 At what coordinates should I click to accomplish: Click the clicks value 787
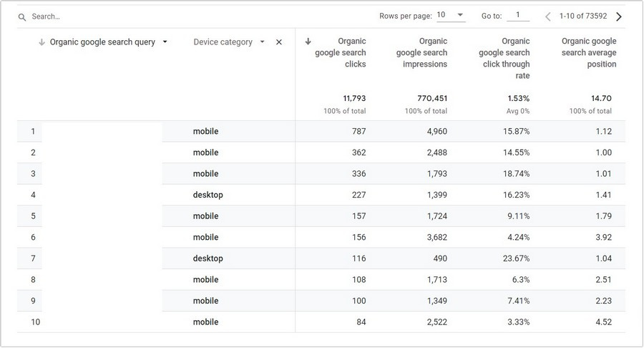pyautogui.click(x=358, y=132)
